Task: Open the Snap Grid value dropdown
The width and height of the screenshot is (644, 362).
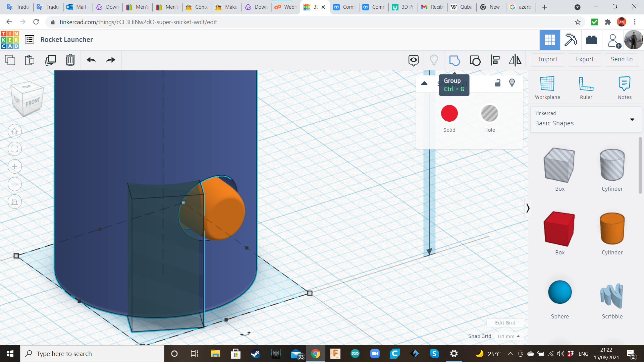Action: (x=509, y=336)
